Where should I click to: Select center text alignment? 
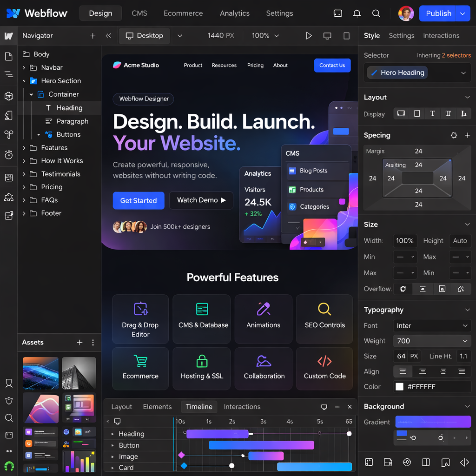(423, 371)
